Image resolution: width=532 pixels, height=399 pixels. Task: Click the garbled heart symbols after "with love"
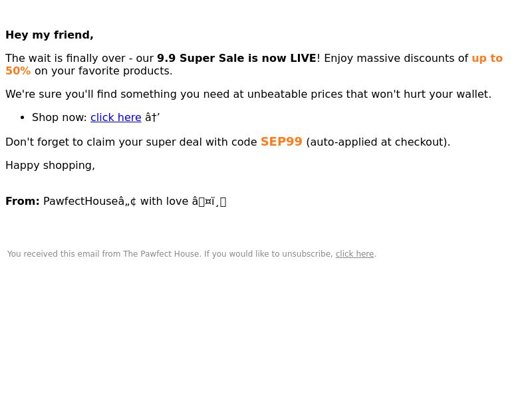(x=209, y=201)
